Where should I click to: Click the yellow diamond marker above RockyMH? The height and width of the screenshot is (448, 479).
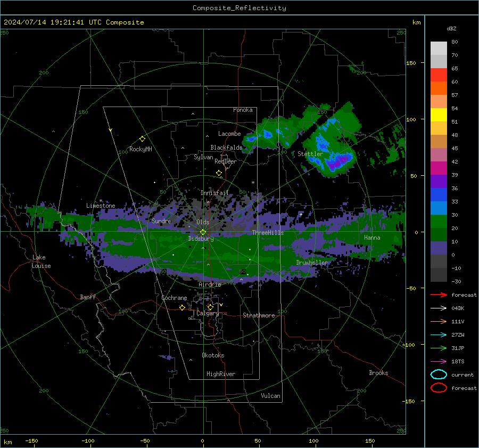pyautogui.click(x=142, y=139)
